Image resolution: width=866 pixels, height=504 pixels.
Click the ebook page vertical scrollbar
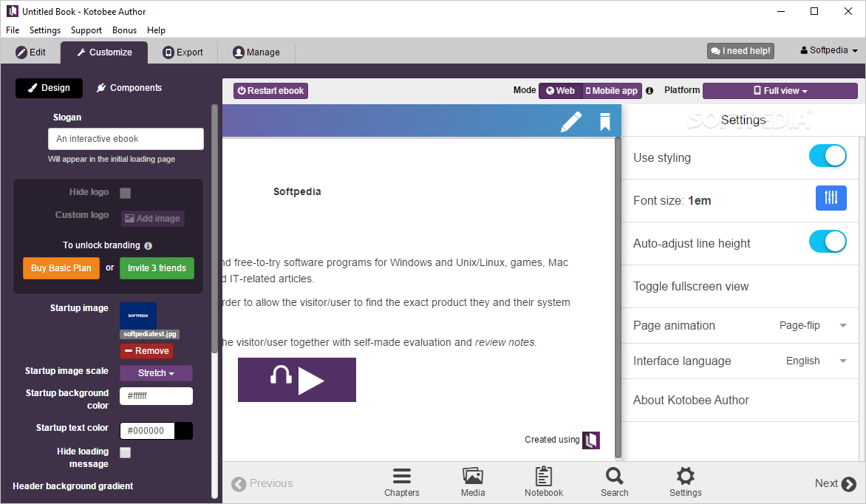click(618, 299)
